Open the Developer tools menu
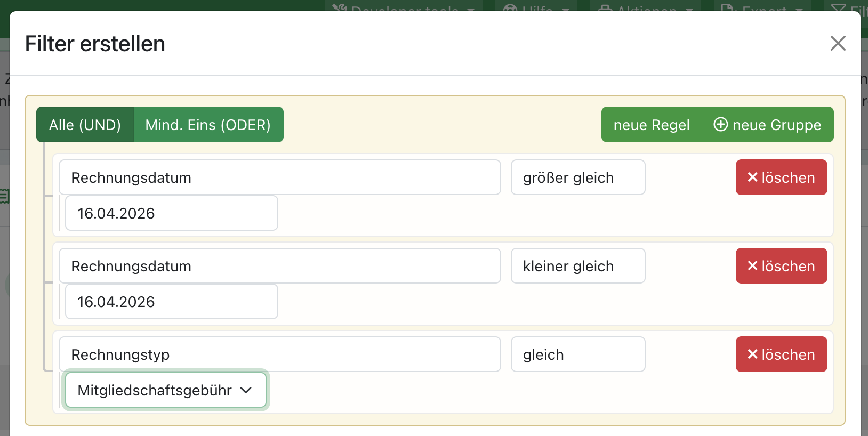This screenshot has height=436, width=868. 404,7
